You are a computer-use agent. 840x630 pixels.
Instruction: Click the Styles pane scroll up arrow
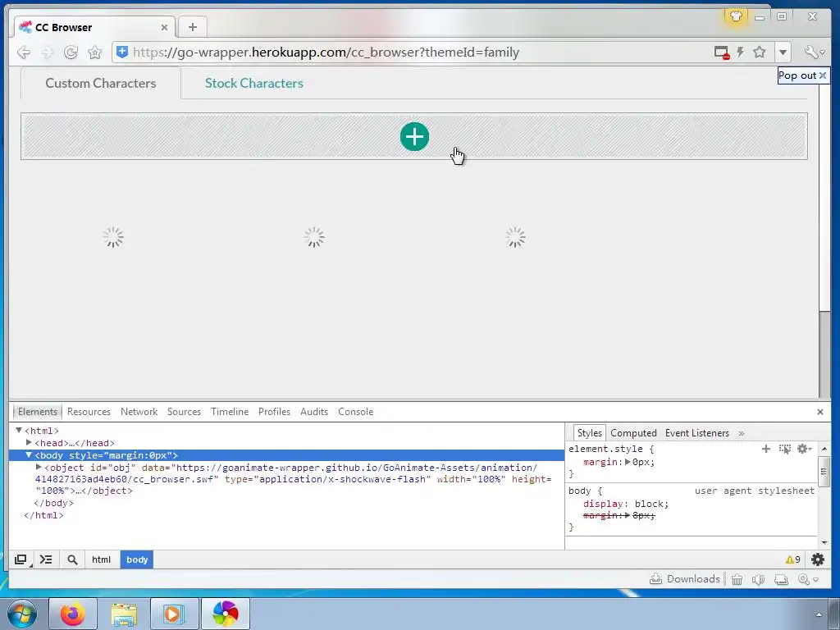tap(824, 449)
